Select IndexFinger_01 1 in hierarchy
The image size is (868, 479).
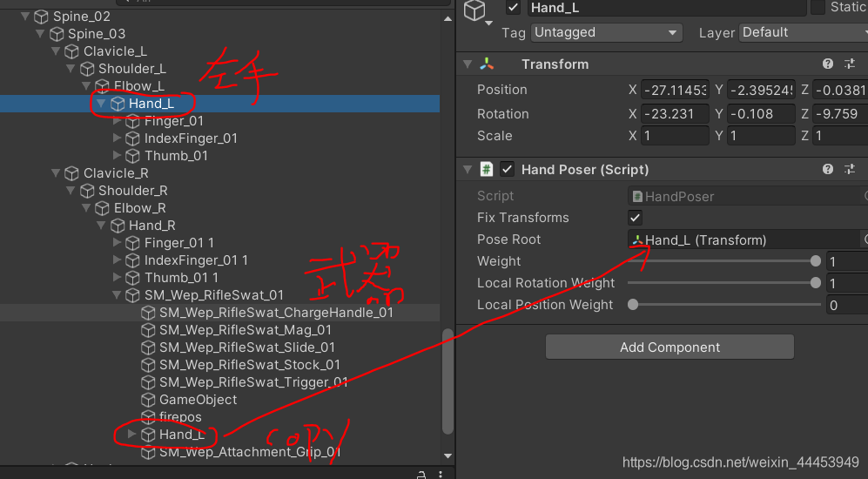(x=196, y=260)
